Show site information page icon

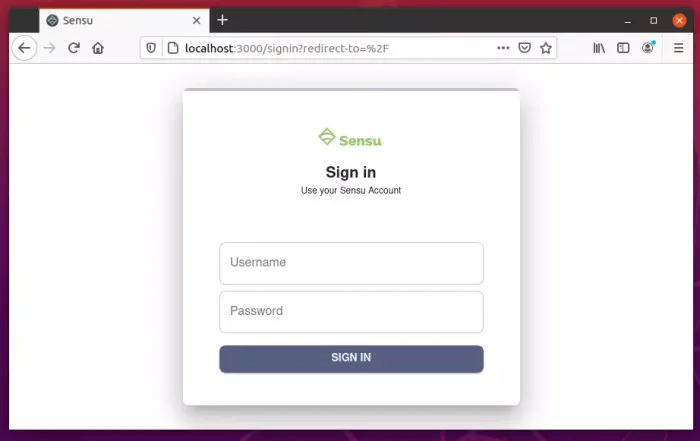173,48
